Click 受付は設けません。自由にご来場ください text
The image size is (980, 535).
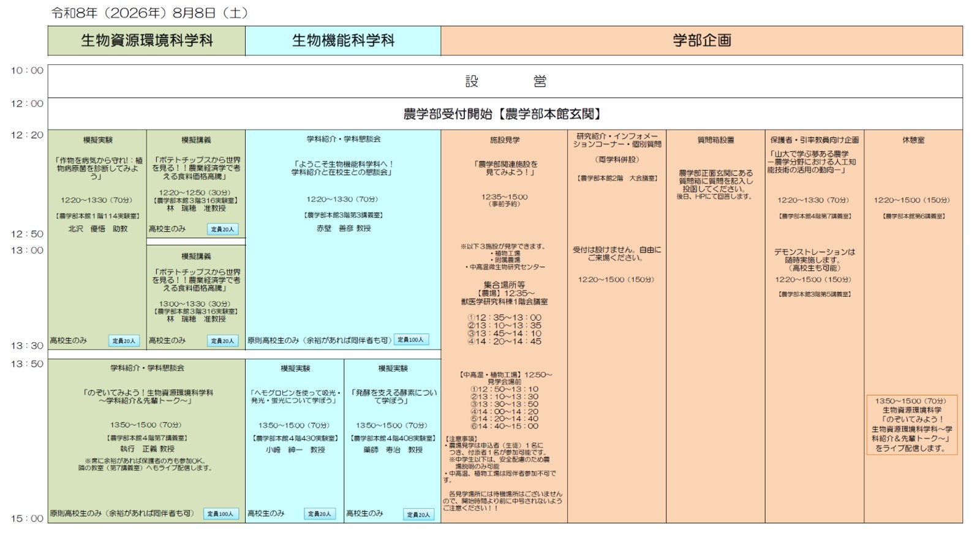(617, 254)
